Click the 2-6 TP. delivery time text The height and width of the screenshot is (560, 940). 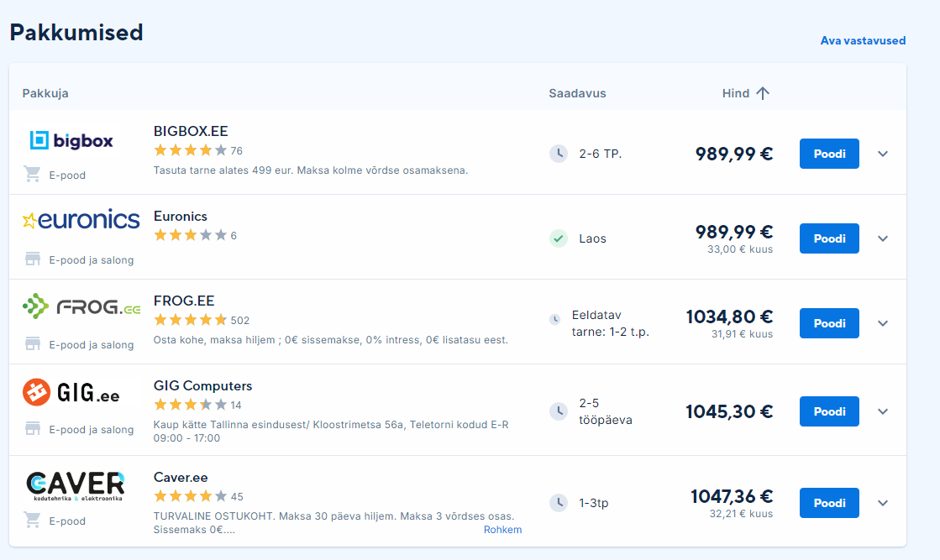tap(600, 154)
